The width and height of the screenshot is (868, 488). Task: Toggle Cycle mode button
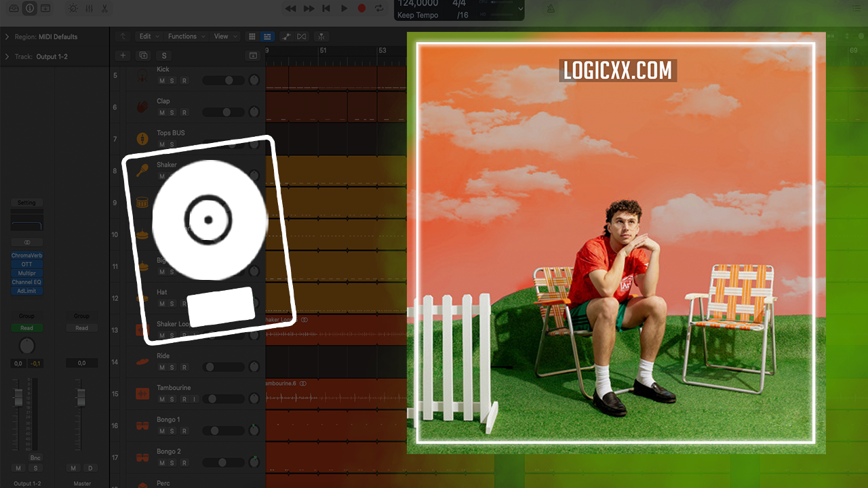379,8
